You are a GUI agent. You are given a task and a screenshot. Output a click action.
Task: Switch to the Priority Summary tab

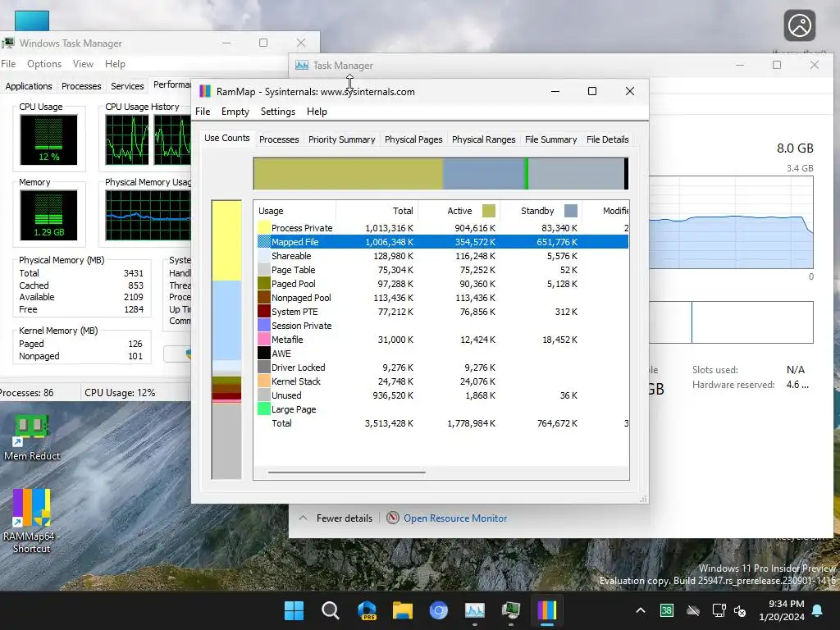click(341, 139)
